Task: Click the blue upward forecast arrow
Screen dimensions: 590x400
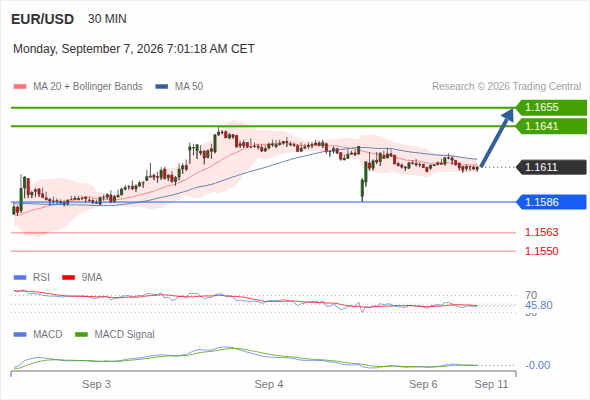Action: pos(497,137)
